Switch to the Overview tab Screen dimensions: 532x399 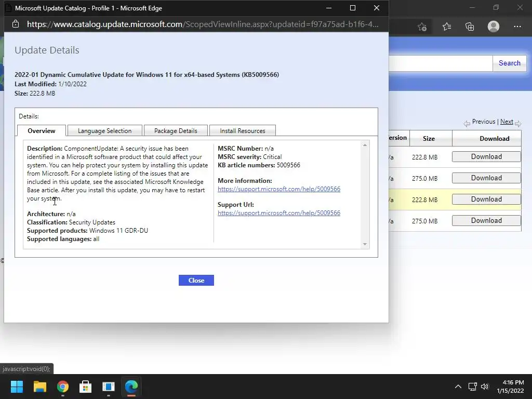[x=42, y=130]
